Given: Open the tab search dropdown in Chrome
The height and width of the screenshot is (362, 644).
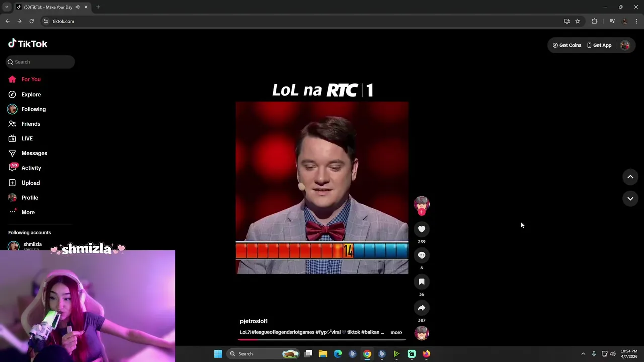Looking at the screenshot, I should tap(7, 7).
